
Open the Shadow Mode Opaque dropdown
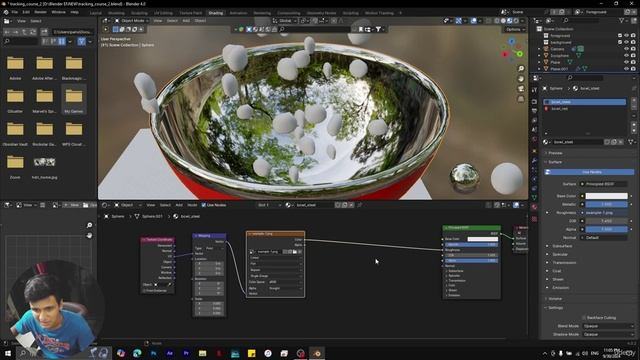click(x=608, y=334)
